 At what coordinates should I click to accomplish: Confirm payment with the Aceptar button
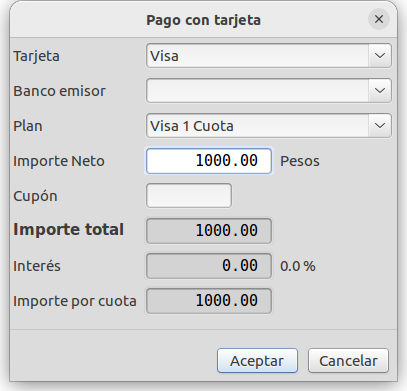pyautogui.click(x=257, y=361)
